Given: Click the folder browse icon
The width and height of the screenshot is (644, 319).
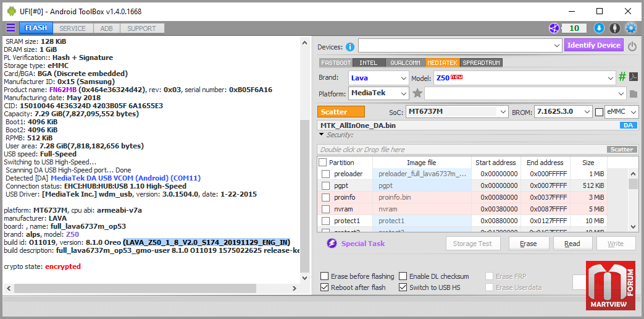Looking at the screenshot, I should coord(633,94).
